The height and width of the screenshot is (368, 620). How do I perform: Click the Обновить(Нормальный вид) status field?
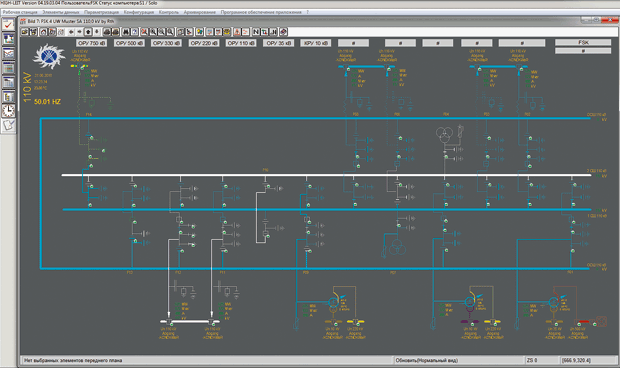[458, 360]
